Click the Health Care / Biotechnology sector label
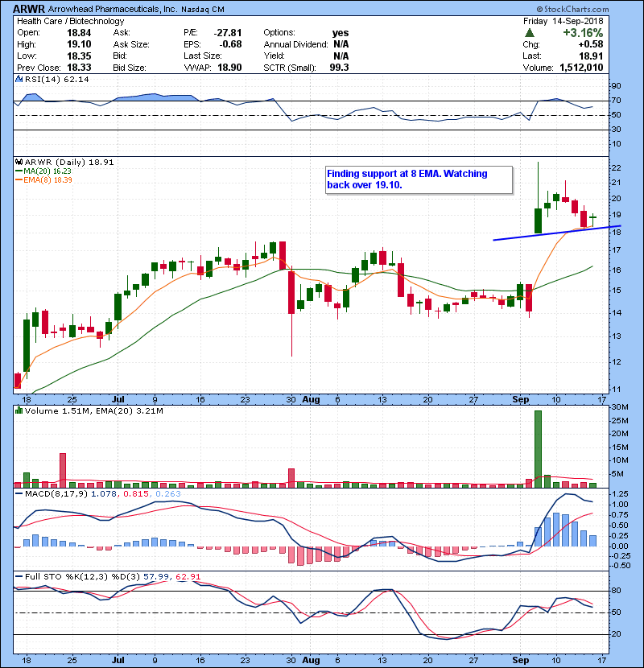This screenshot has height=668, width=644. coord(70,21)
